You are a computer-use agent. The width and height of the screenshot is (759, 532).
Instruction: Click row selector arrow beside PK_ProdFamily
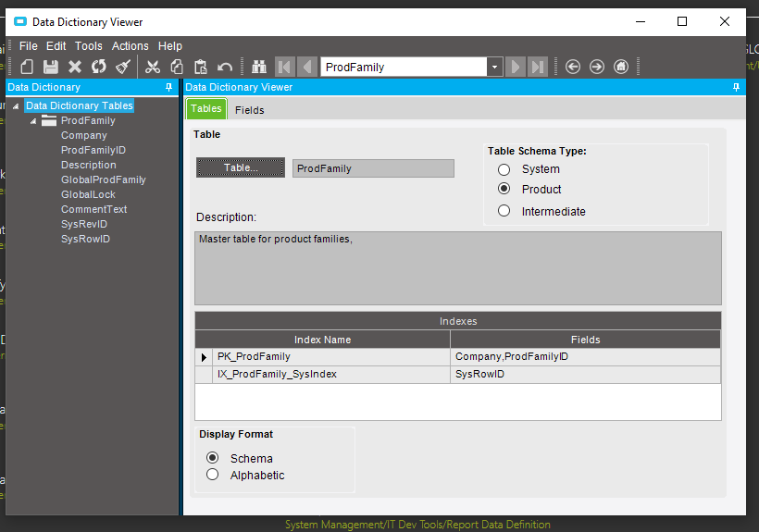pos(204,357)
